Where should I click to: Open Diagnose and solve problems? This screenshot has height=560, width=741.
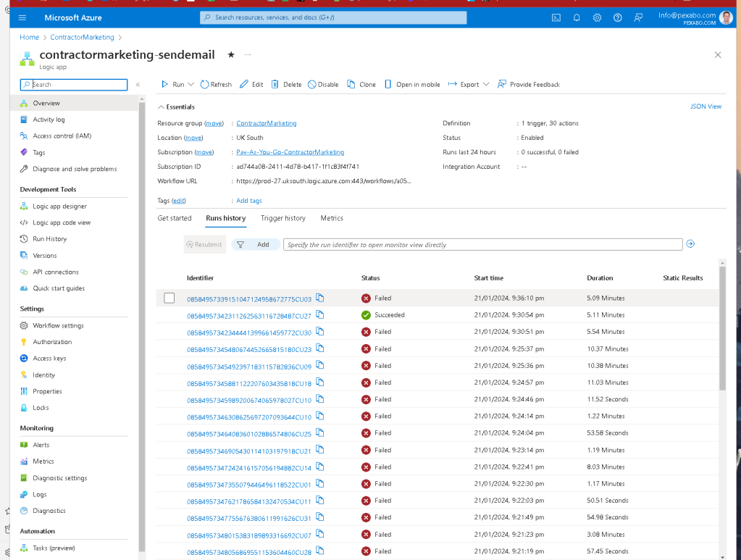(74, 170)
